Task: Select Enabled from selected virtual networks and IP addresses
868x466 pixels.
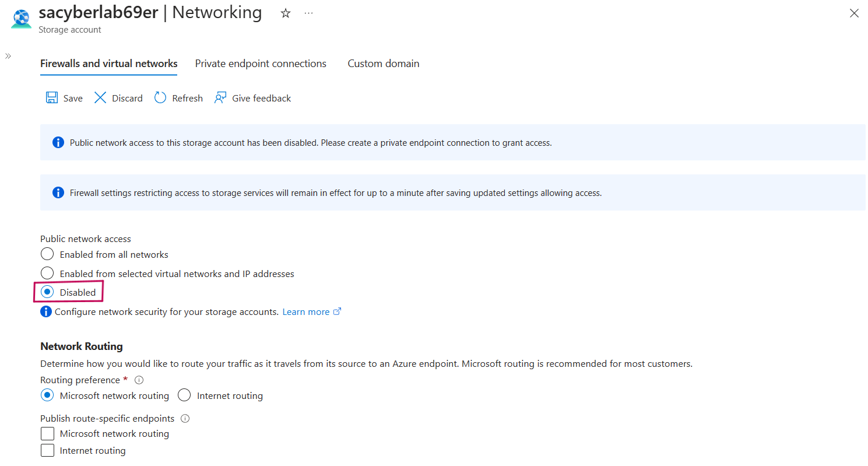Action: click(47, 272)
